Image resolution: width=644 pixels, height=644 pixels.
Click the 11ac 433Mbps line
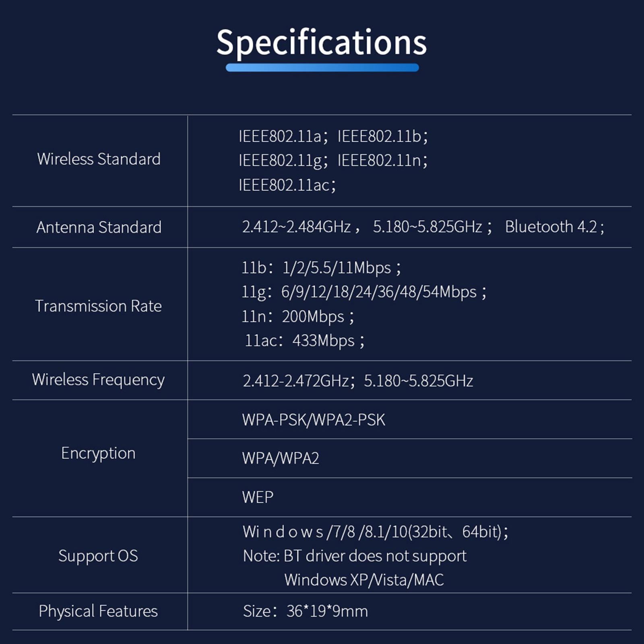tap(304, 341)
